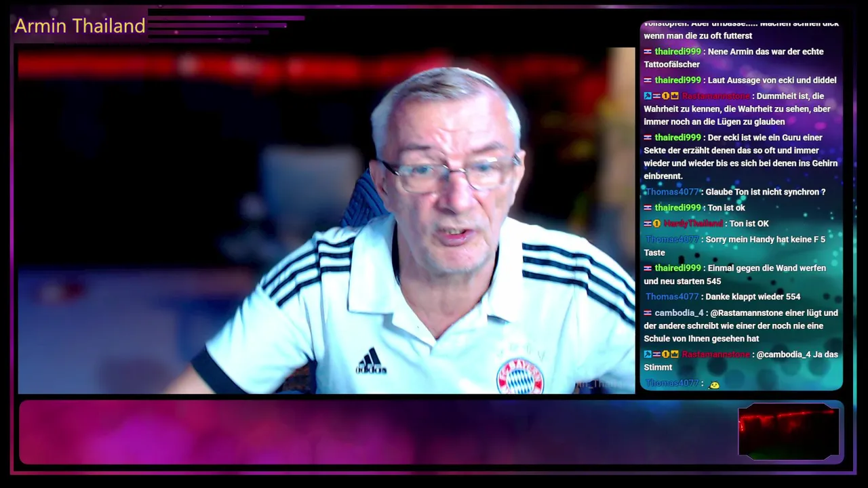Image resolution: width=868 pixels, height=488 pixels.
Task: Select the text 'Glaube Ton ist nicht synchron ?'
Action: (x=766, y=192)
